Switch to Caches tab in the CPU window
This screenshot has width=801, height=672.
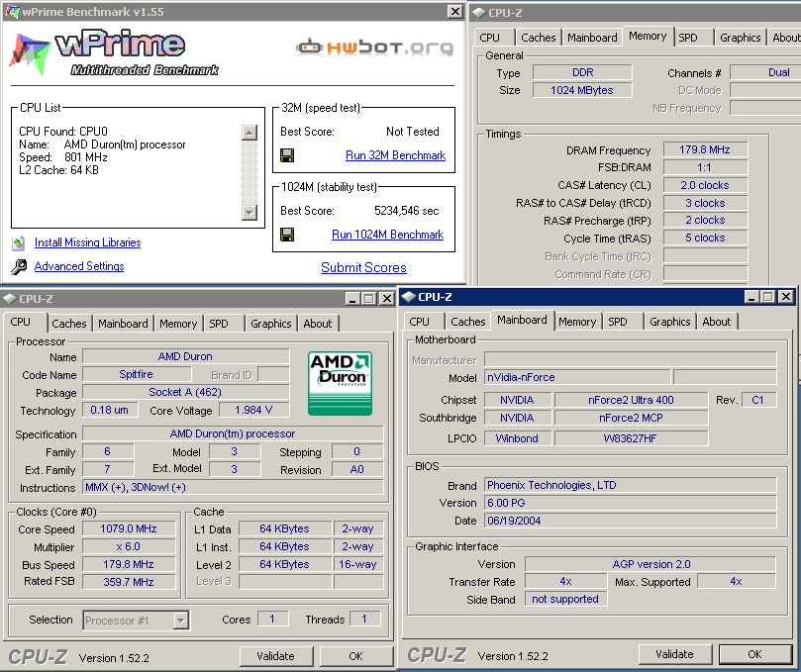pyautogui.click(x=69, y=324)
